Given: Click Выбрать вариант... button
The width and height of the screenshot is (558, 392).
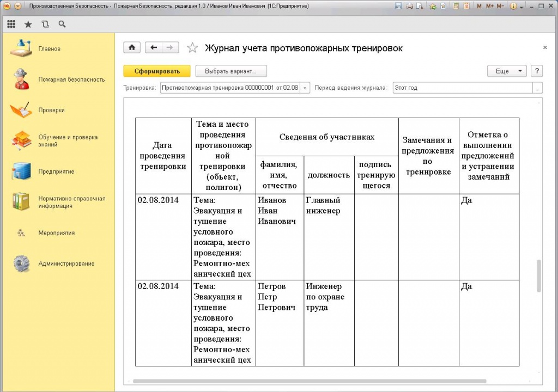Looking at the screenshot, I should pyautogui.click(x=231, y=71).
